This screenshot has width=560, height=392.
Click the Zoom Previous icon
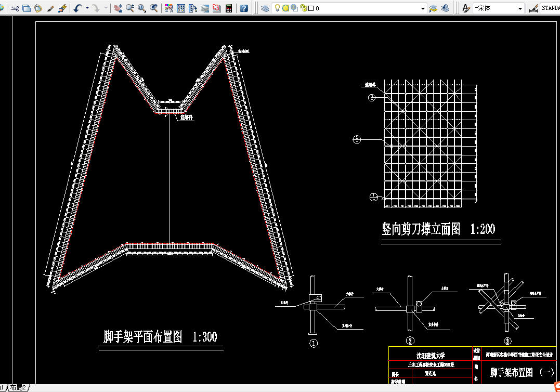click(x=153, y=8)
